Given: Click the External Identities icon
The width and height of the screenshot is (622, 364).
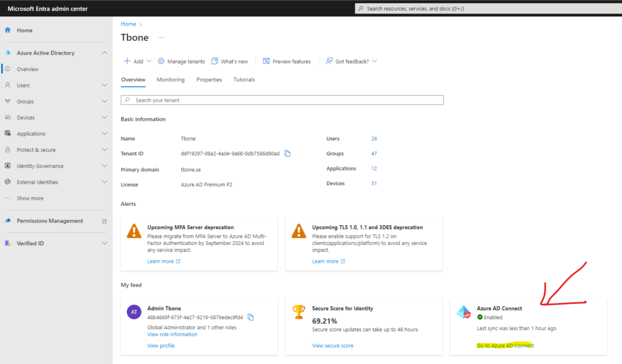Looking at the screenshot, I should pos(7,182).
